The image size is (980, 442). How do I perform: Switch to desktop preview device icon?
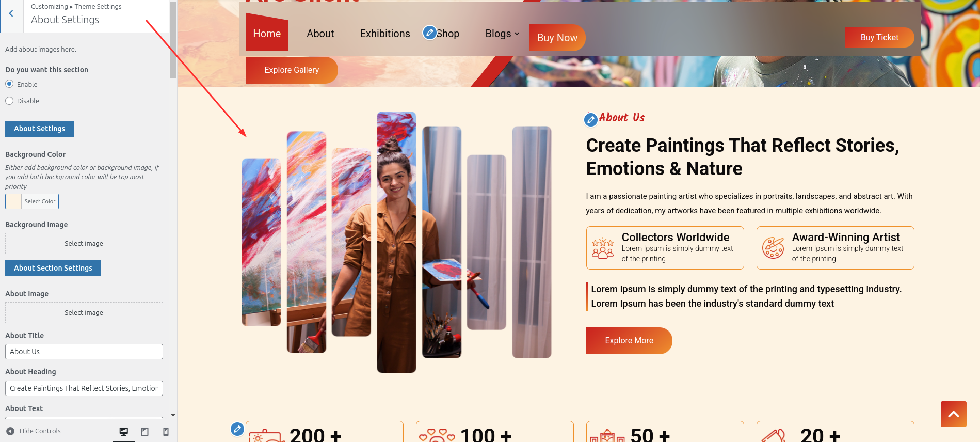point(124,431)
